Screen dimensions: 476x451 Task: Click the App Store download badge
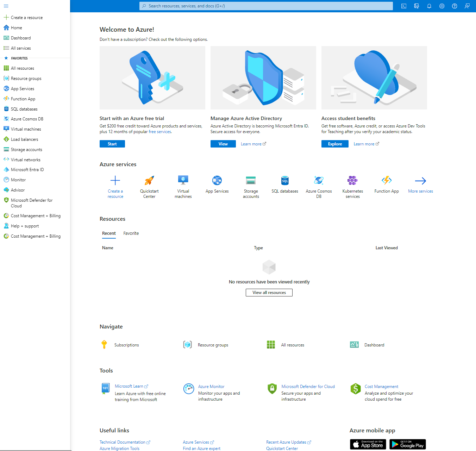[x=368, y=444]
